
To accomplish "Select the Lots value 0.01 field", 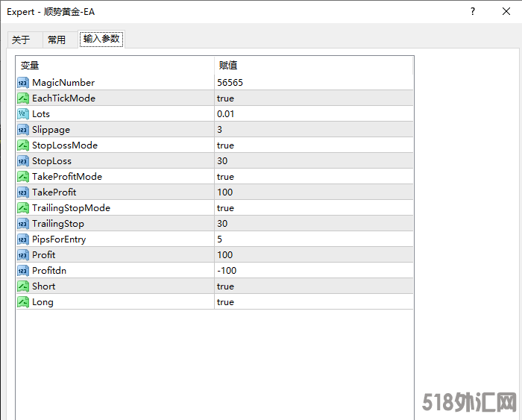I will coord(313,114).
